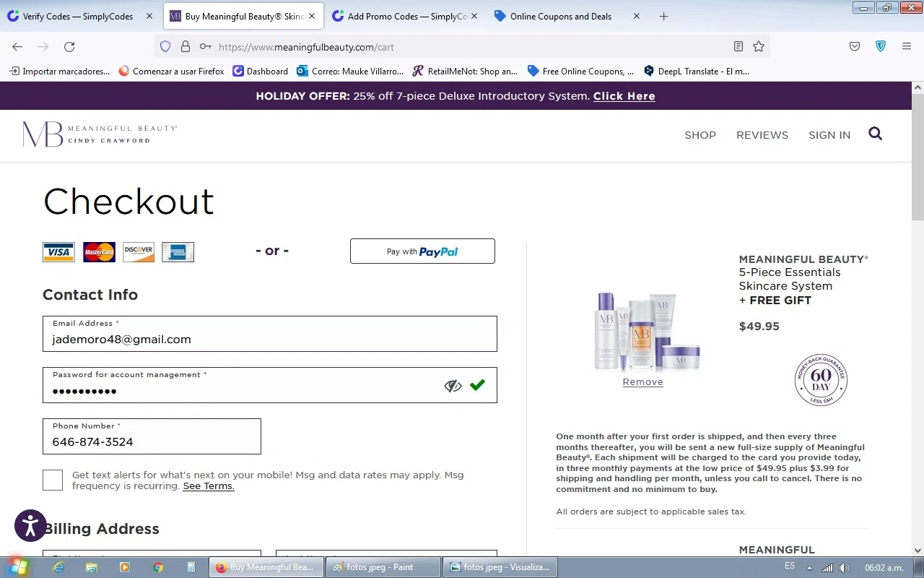Pay with PayPal button
Image resolution: width=924 pixels, height=578 pixels.
tap(422, 251)
